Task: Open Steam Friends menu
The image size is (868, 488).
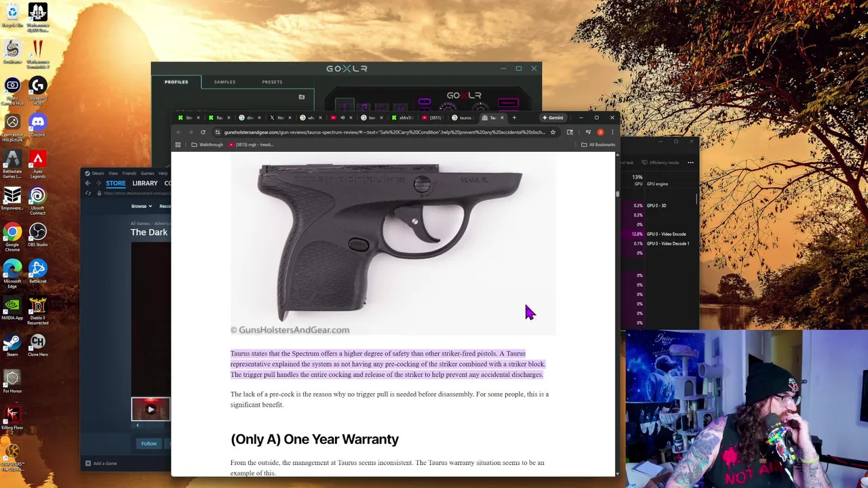Action: tap(129, 174)
